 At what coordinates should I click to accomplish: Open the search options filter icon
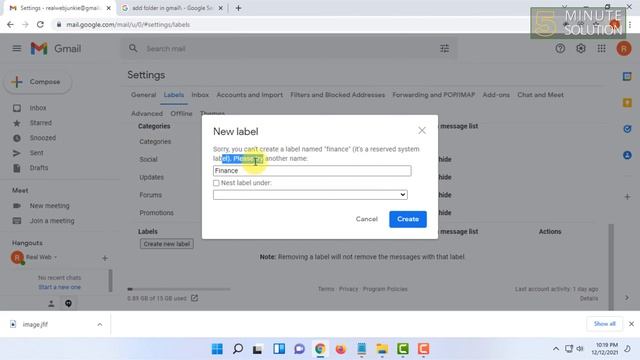(x=444, y=49)
